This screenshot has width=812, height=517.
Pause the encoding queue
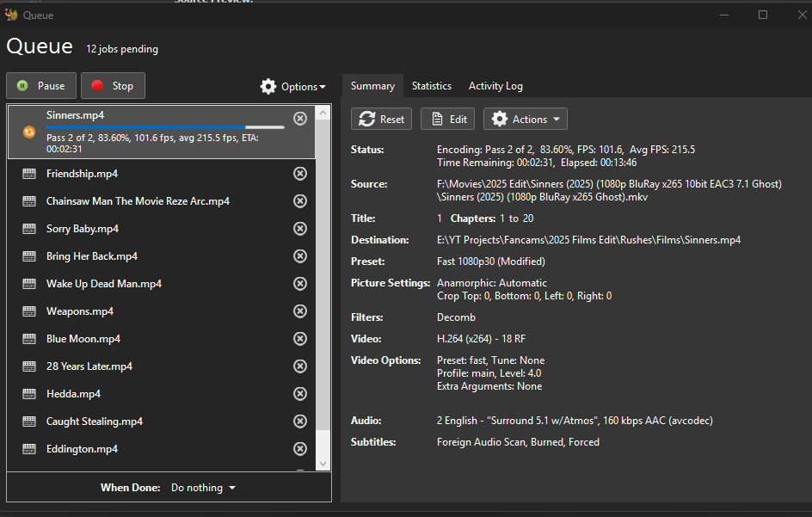click(x=41, y=85)
